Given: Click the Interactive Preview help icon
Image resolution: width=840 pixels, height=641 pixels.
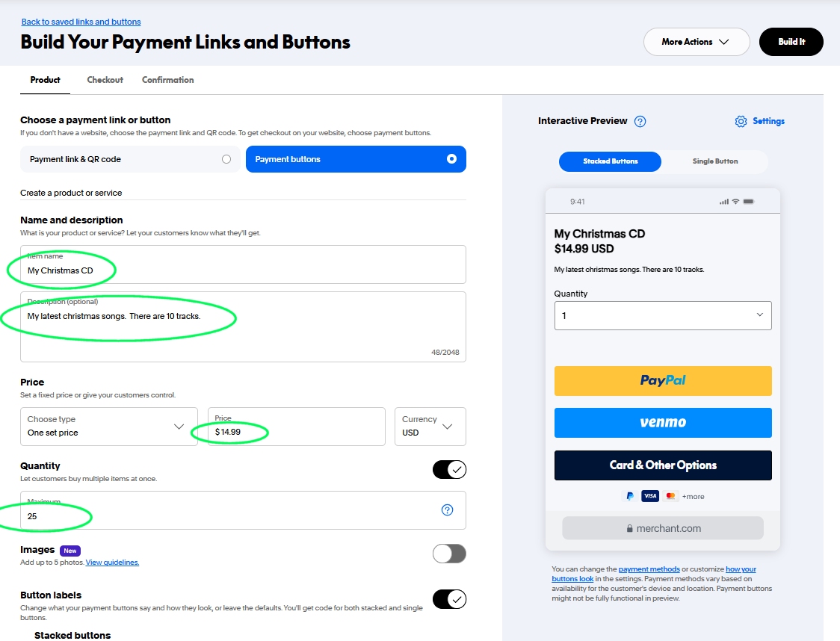Looking at the screenshot, I should (x=640, y=121).
